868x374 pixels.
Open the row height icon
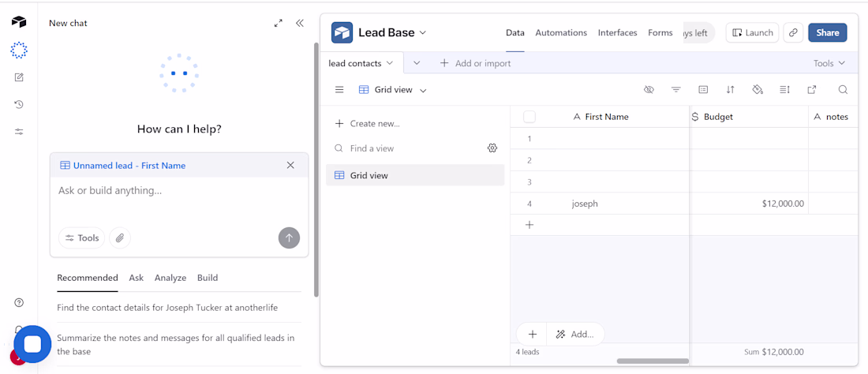(x=784, y=90)
